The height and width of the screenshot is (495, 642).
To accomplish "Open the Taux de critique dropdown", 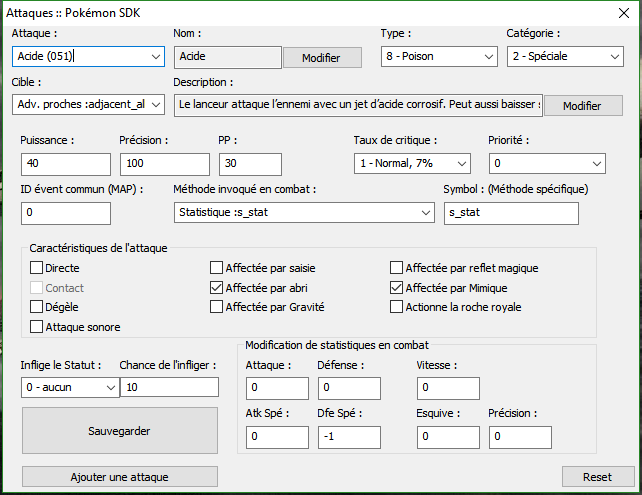I will point(412,164).
